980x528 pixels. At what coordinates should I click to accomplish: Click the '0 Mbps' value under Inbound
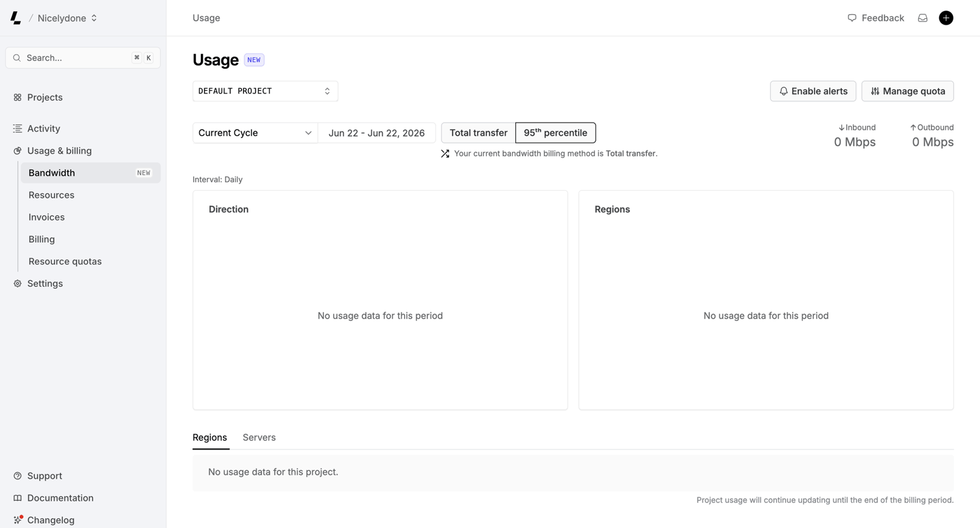[x=855, y=142]
